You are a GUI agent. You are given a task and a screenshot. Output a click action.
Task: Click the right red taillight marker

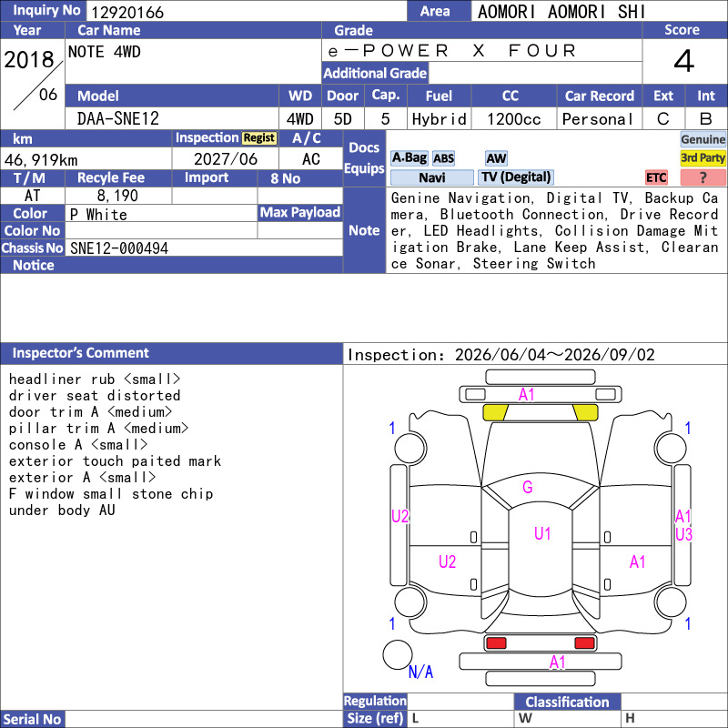point(584,643)
